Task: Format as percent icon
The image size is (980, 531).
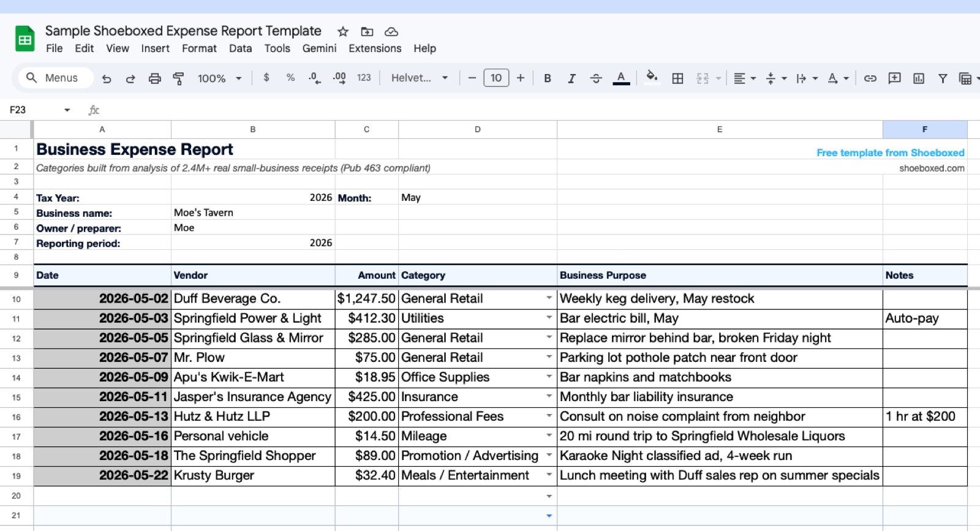Action: pos(290,78)
